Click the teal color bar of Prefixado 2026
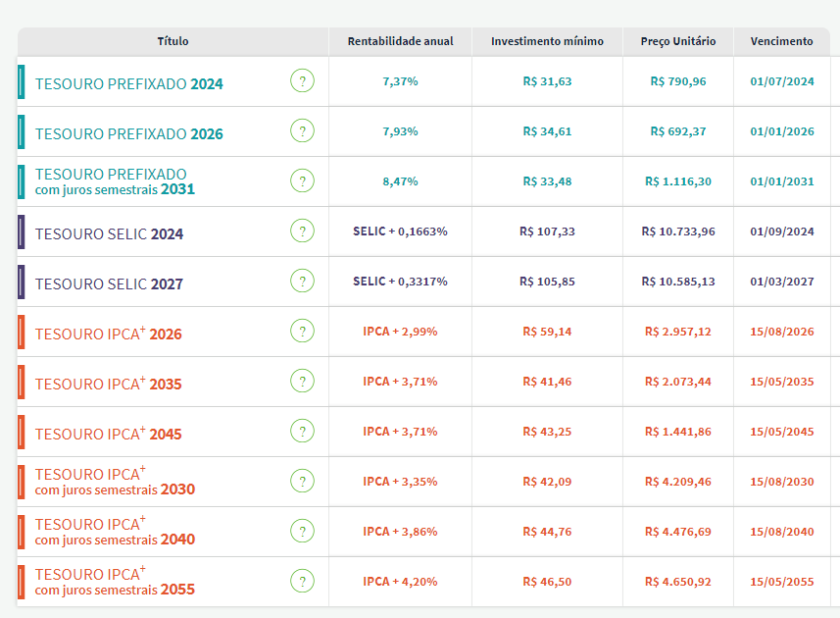This screenshot has width=840, height=618. coord(22,132)
